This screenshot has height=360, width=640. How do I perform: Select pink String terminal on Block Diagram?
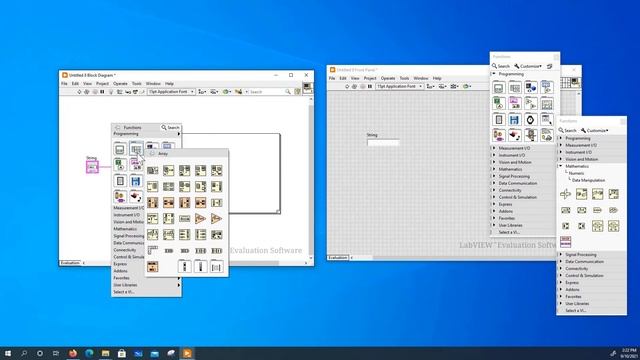coord(92,167)
